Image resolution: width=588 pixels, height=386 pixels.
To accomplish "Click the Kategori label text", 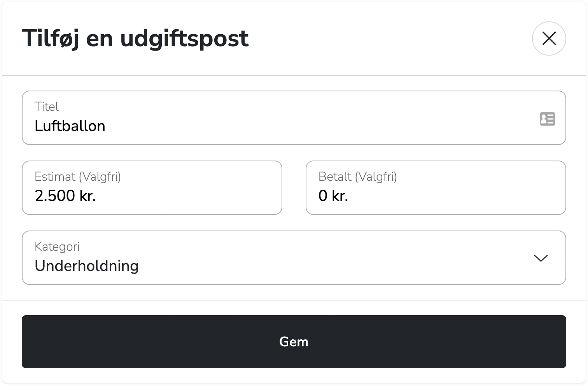I will [x=57, y=246].
